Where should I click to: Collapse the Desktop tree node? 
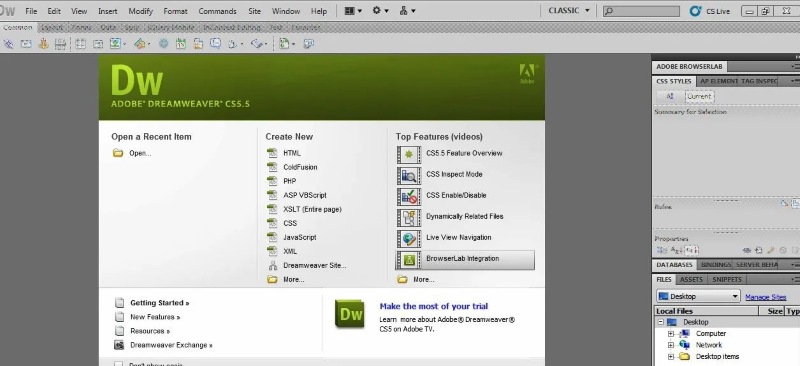pyautogui.click(x=661, y=322)
